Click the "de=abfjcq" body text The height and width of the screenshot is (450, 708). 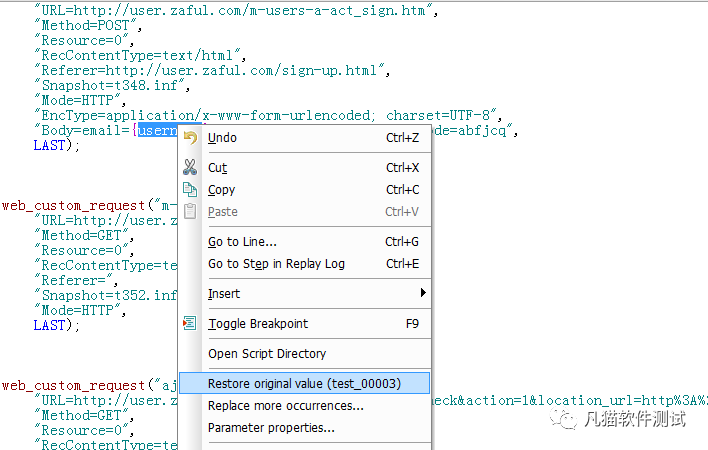tap(475, 130)
